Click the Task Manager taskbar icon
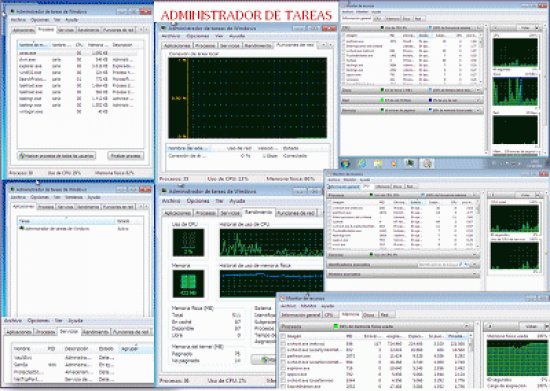Image resolution: width=550 pixels, height=391 pixels. pos(410,164)
